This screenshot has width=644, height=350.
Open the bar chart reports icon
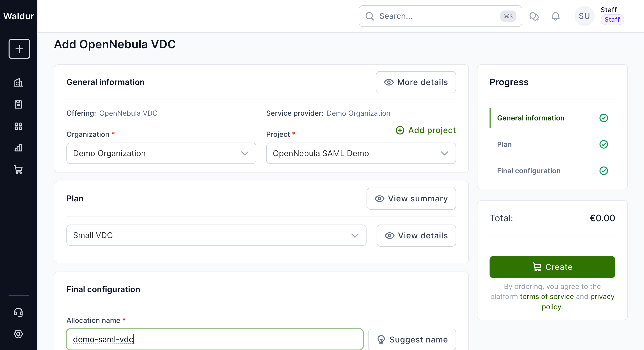click(18, 148)
